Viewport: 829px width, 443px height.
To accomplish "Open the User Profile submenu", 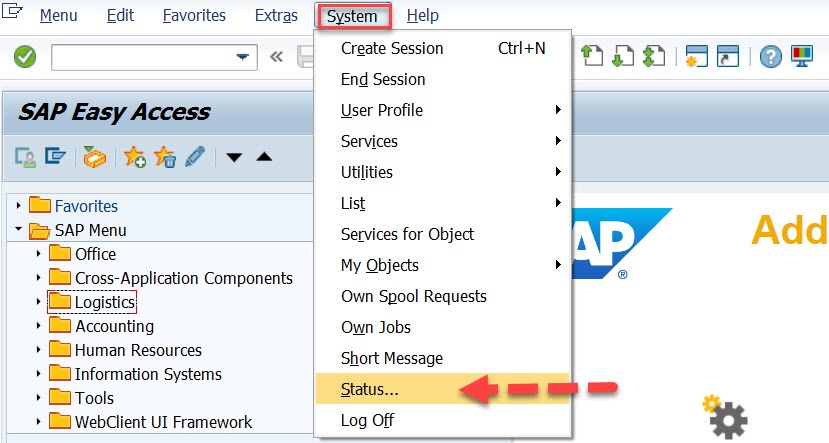I will pos(382,110).
